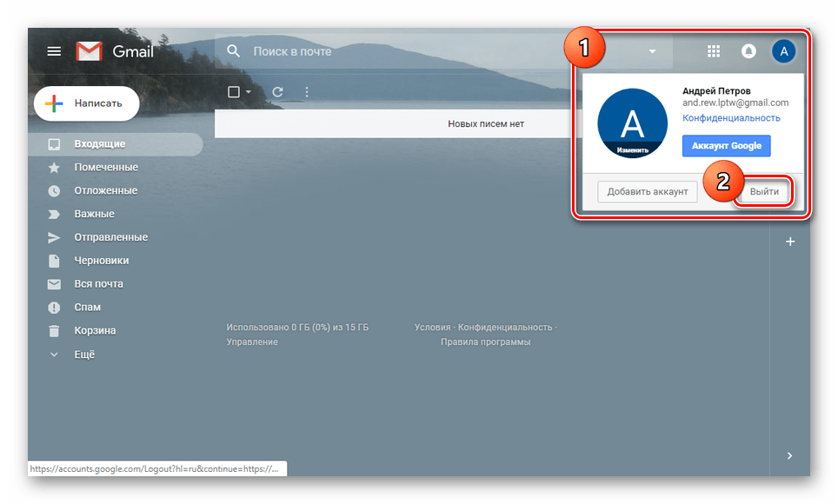Click the storage usage text 'Использовано 0 ГБ'
838x504 pixels.
266,327
